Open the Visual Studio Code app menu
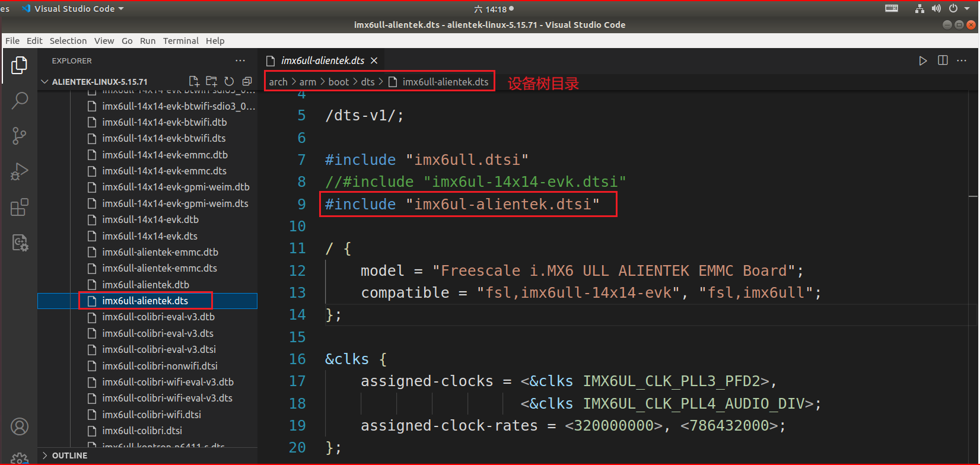Screen dimensions: 980x465 [x=72, y=9]
